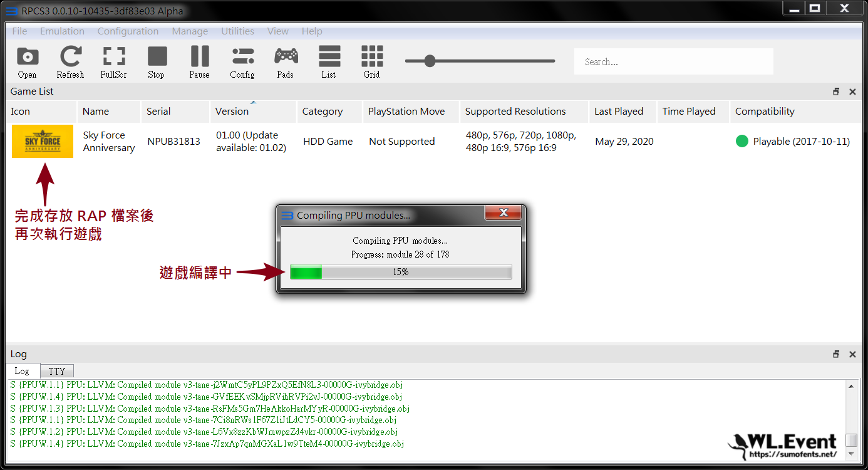This screenshot has width=868, height=470.
Task: Switch to List view icon
Action: point(329,62)
